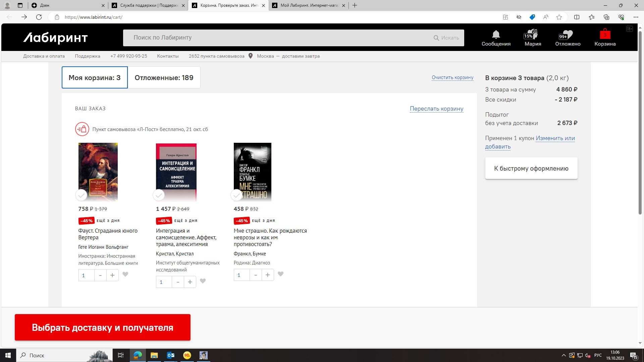Open the shopping price tag icon

tap(532, 17)
